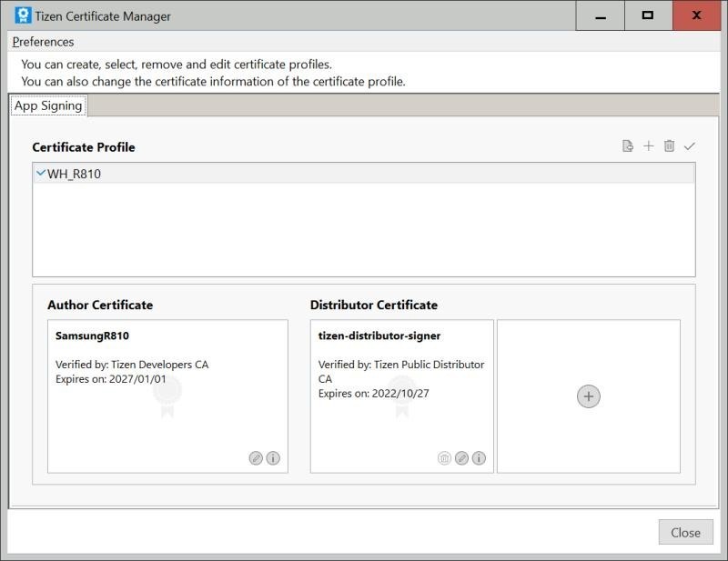728x561 pixels.
Task: Remove the tizen-distributor-signer certificate
Action: click(444, 458)
